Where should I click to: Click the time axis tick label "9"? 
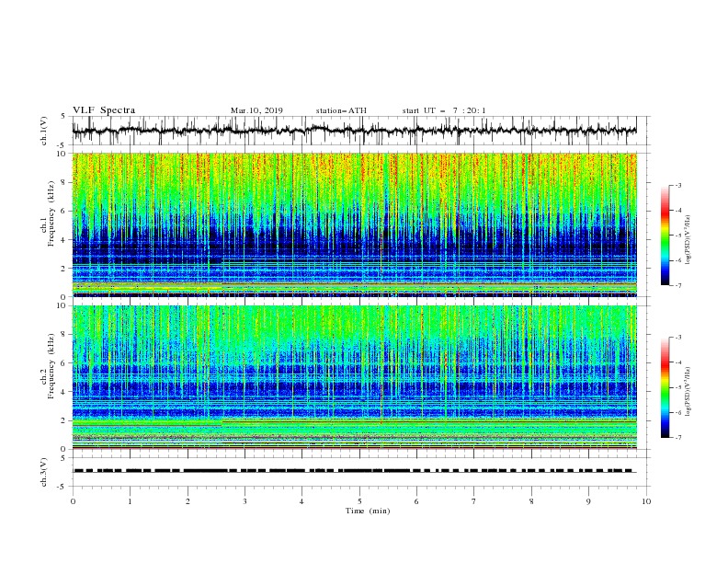tap(588, 501)
